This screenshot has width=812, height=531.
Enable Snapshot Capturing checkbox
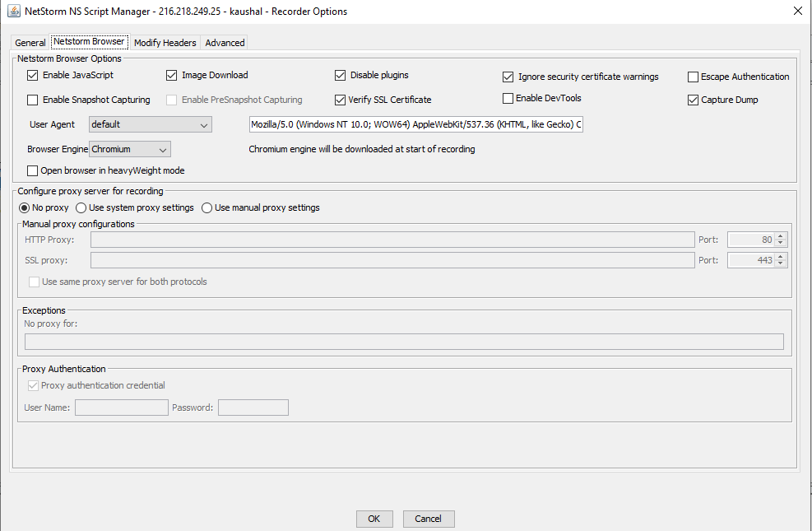pyautogui.click(x=33, y=100)
